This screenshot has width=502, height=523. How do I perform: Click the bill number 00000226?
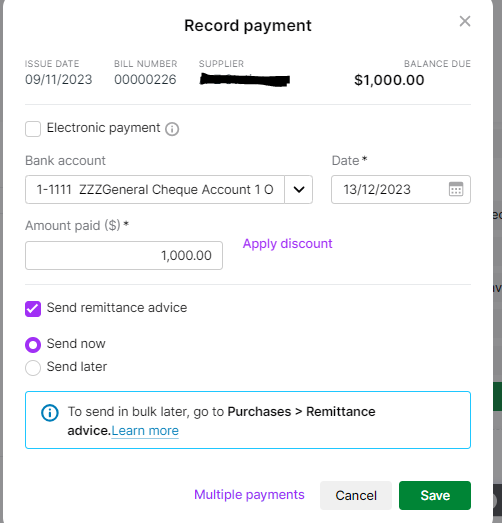pos(145,80)
